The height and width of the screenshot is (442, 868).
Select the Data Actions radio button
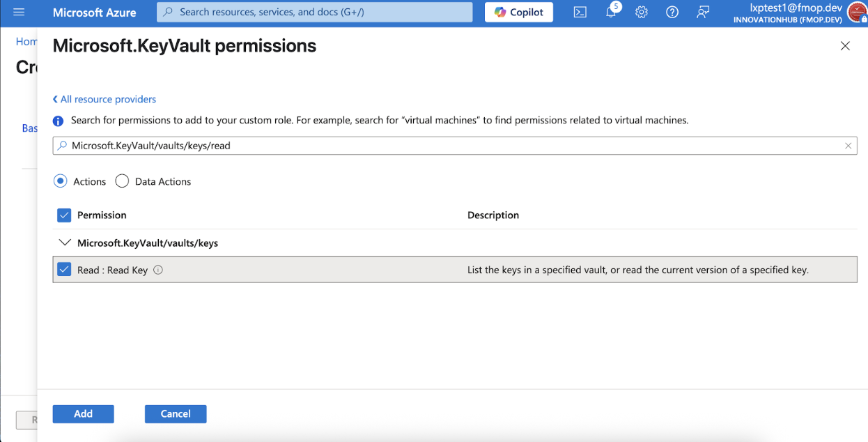pyautogui.click(x=122, y=181)
